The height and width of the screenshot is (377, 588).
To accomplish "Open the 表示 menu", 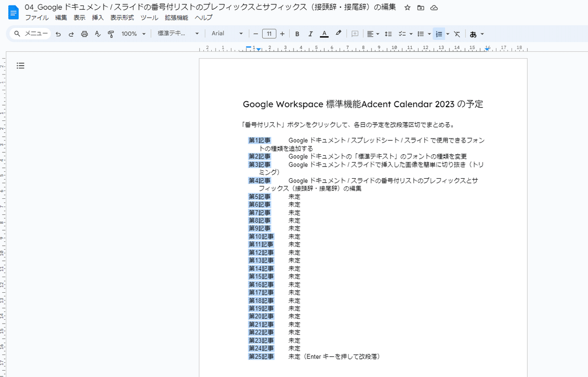I will click(79, 18).
